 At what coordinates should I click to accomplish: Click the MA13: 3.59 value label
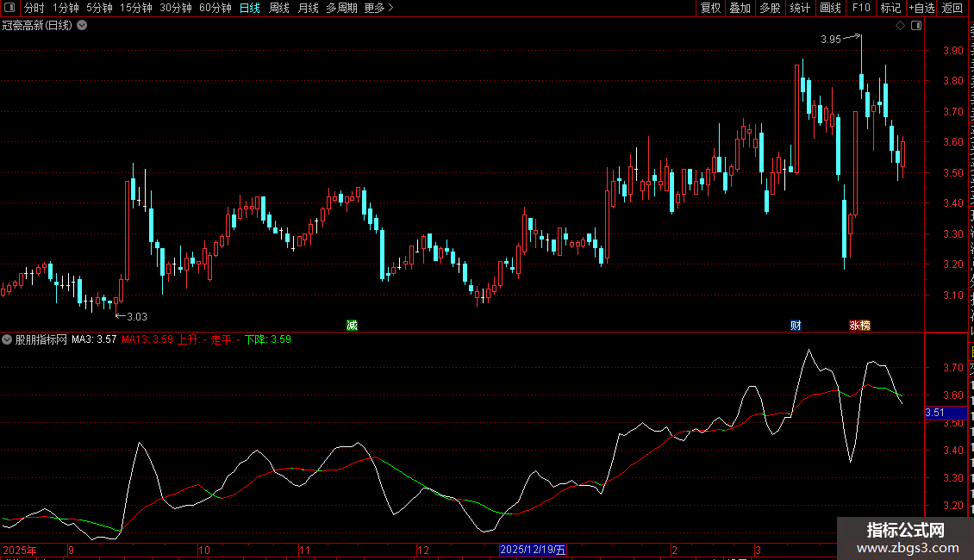(147, 339)
